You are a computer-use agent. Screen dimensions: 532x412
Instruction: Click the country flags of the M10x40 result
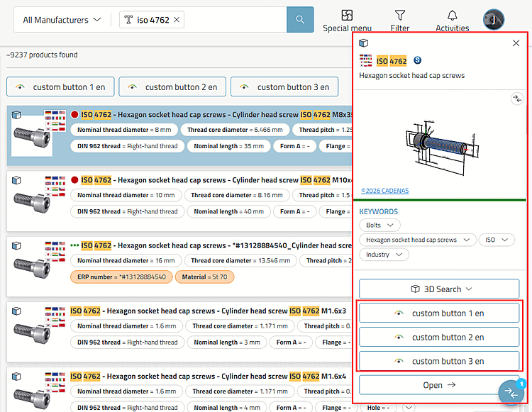[x=55, y=186]
